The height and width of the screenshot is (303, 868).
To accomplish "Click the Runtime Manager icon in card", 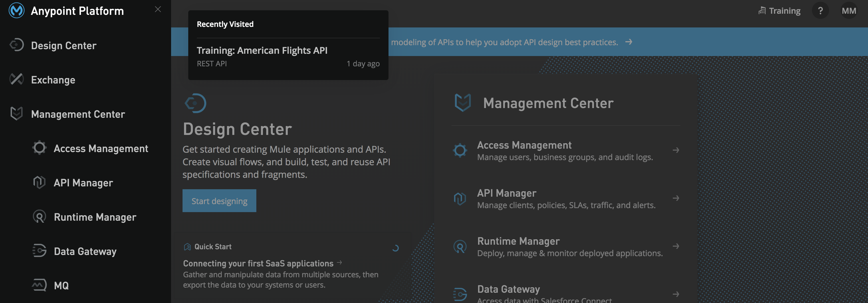I will click(460, 246).
